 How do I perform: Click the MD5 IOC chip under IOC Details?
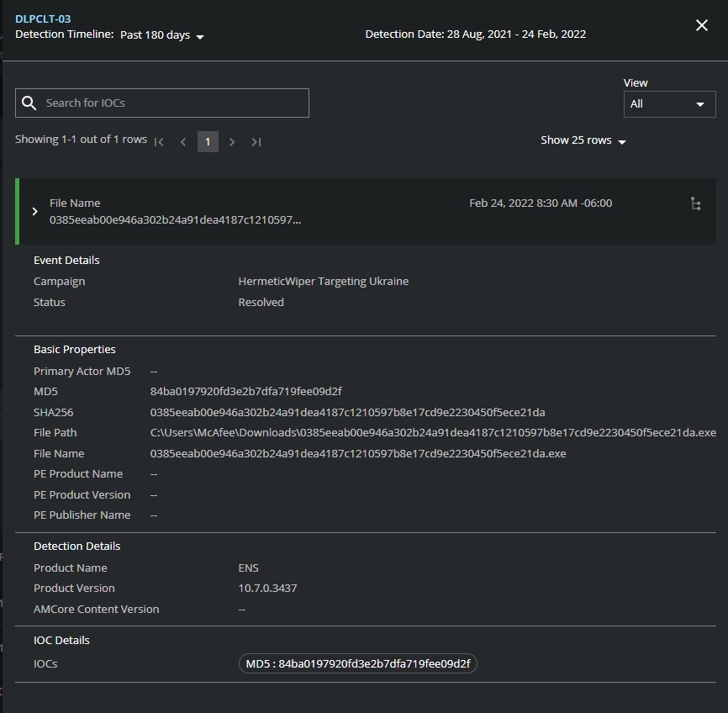click(x=358, y=664)
